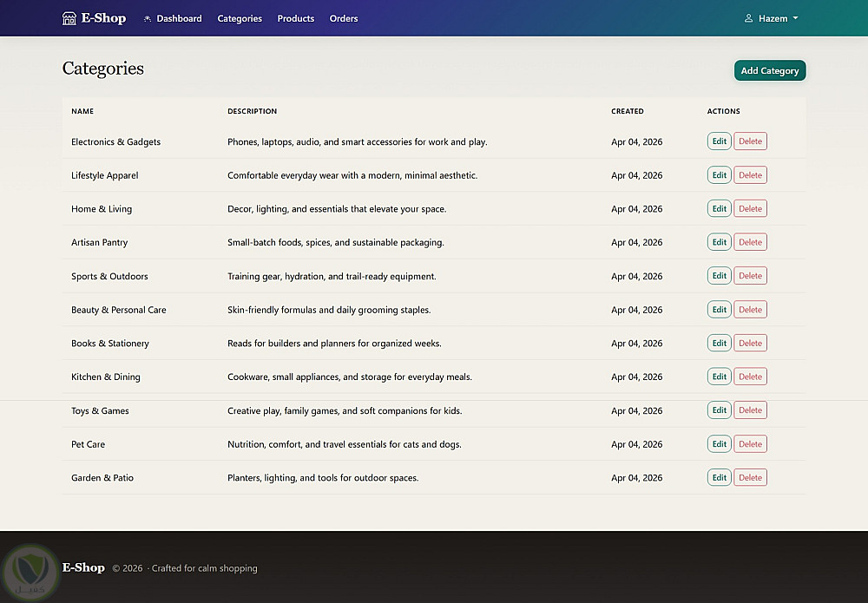The width and height of the screenshot is (868, 603).
Task: Edit the Toys & Games category
Action: (719, 410)
